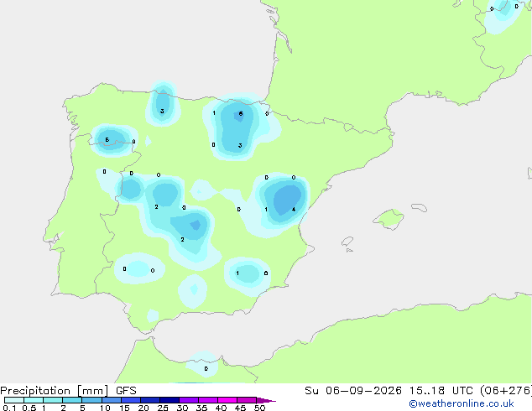Click the 'Precipitation [mm] GFS' title
Image resolution: width=532 pixels, height=411 pixels.
point(68,391)
